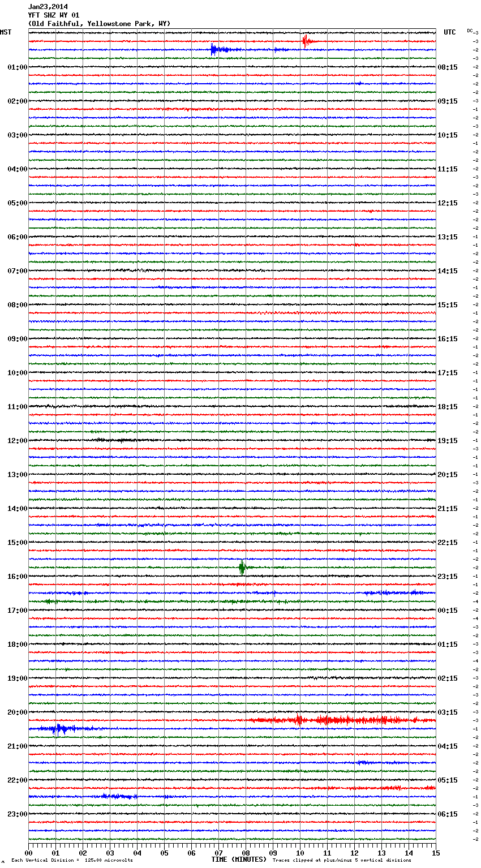Select the '08:15' UTC time label

point(448,67)
